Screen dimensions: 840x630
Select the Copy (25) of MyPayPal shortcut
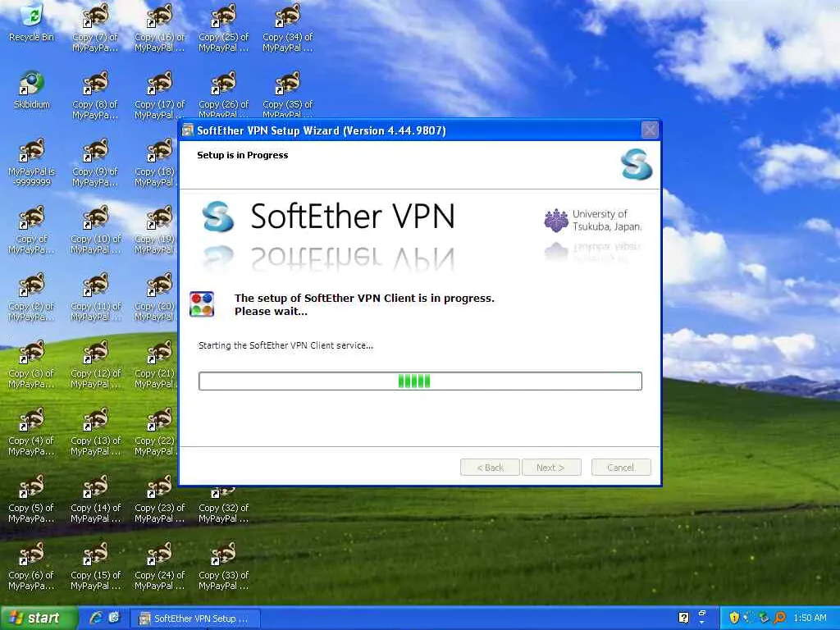(223, 28)
